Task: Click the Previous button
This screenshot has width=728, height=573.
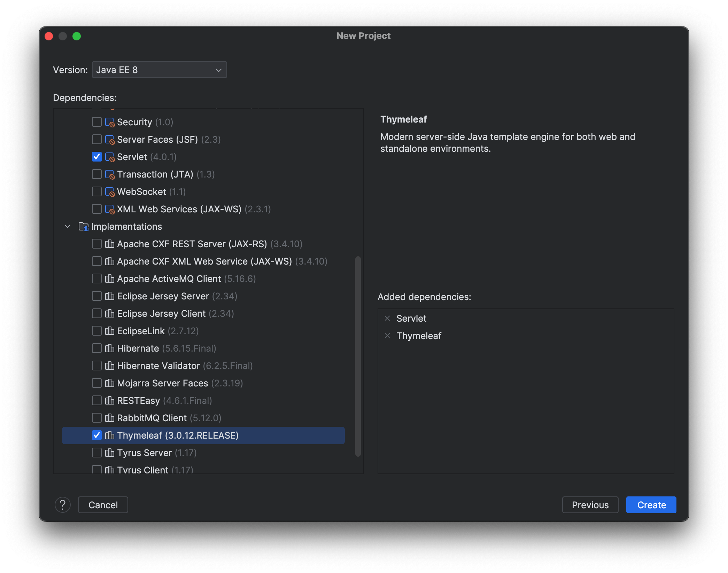Action: tap(590, 504)
